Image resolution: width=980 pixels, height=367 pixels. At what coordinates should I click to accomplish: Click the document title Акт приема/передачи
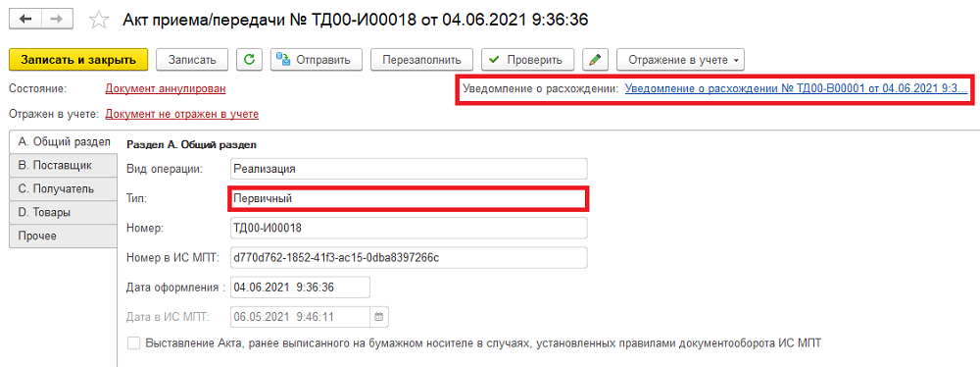pos(355,20)
